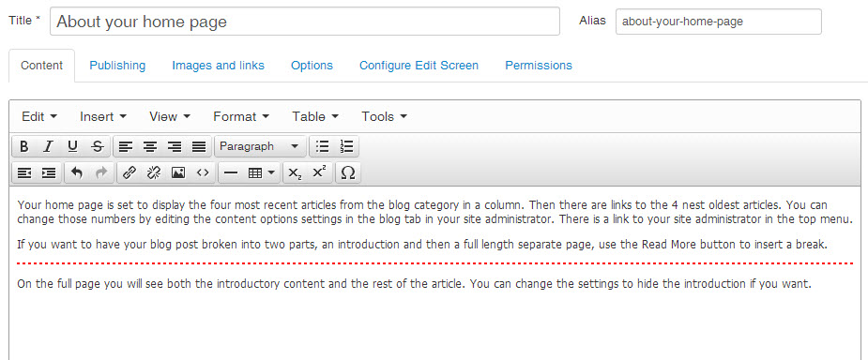Open the source code view
Image resolution: width=868 pixels, height=360 pixels.
click(x=203, y=173)
